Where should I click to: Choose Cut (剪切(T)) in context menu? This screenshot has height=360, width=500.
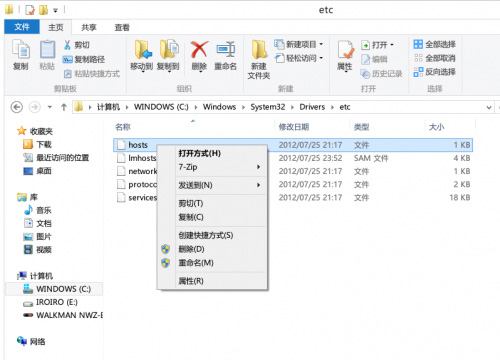point(213,203)
